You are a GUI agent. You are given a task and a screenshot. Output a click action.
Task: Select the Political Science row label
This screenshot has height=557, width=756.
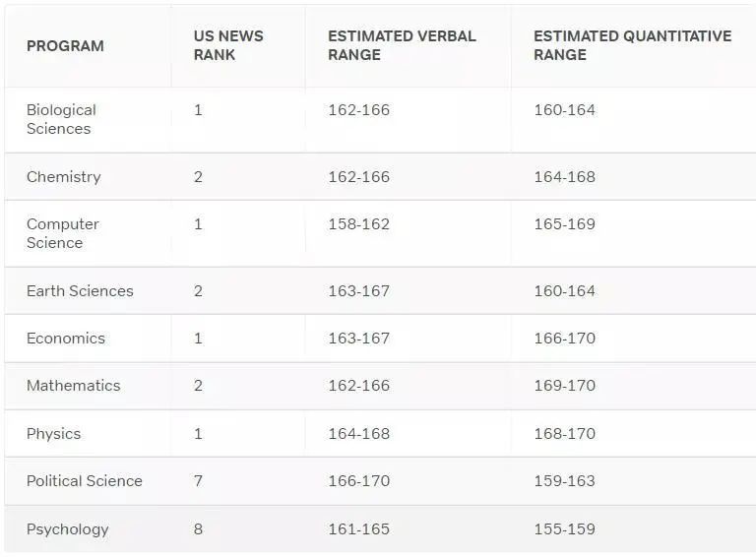pos(85,481)
